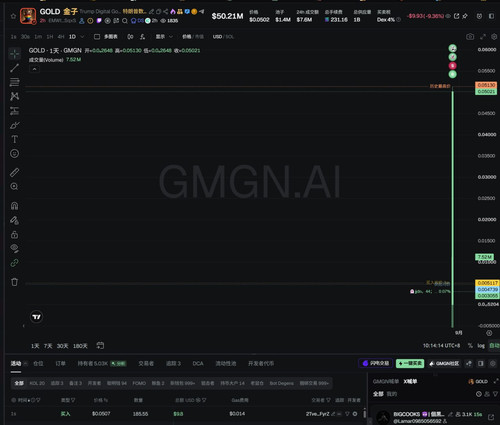Viewport: 500px width, 425px height.
Task: Select the zoom-in magnifier tool
Action: pos(14,187)
